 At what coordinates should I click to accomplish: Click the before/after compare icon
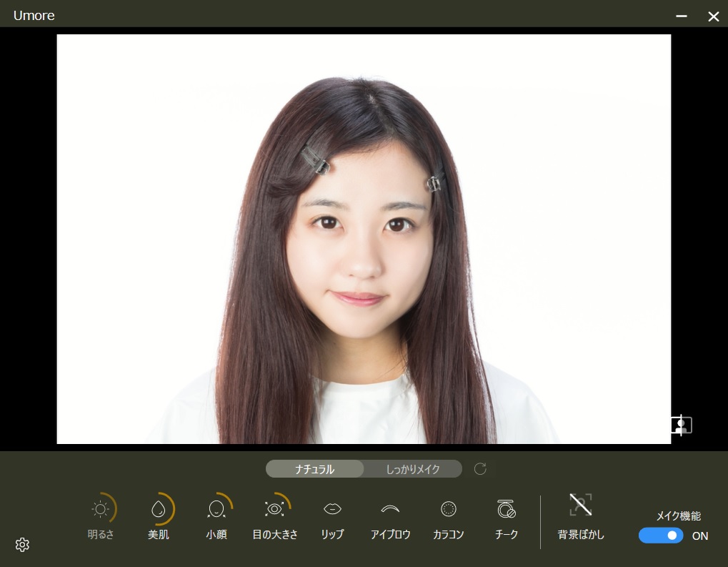tap(681, 425)
